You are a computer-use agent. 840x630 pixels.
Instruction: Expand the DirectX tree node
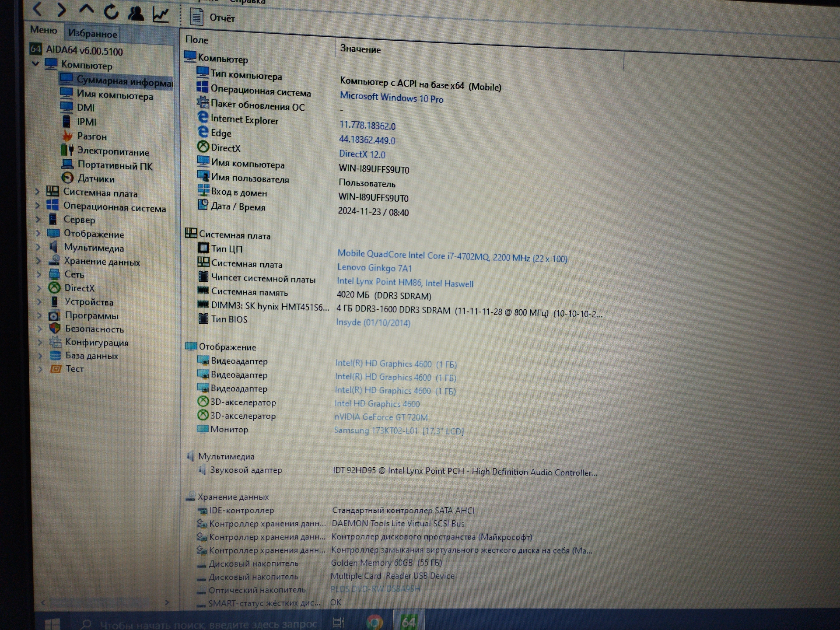[x=39, y=288]
